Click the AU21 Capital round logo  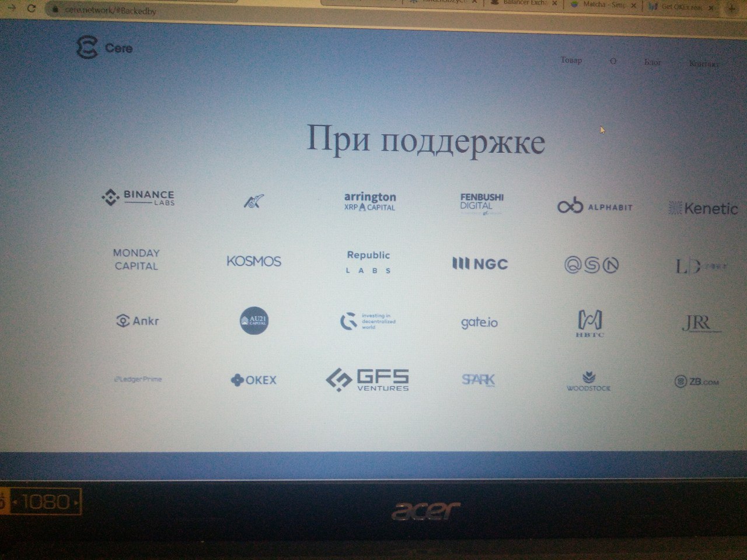click(254, 320)
